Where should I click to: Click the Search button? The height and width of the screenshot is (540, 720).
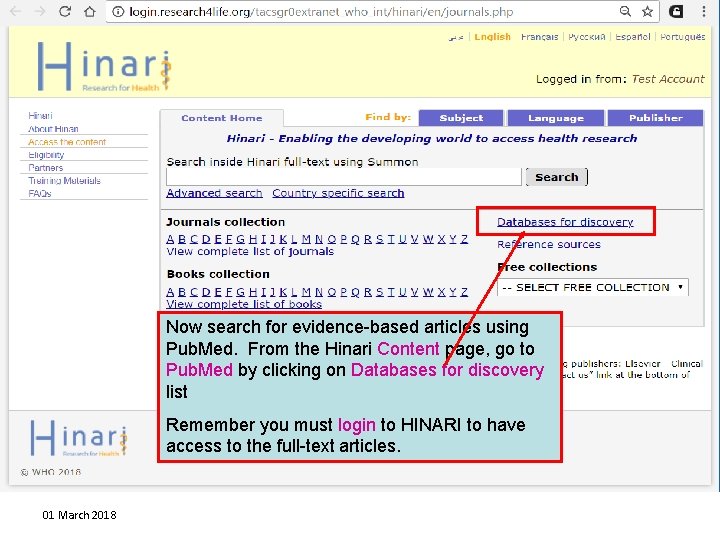tap(557, 177)
